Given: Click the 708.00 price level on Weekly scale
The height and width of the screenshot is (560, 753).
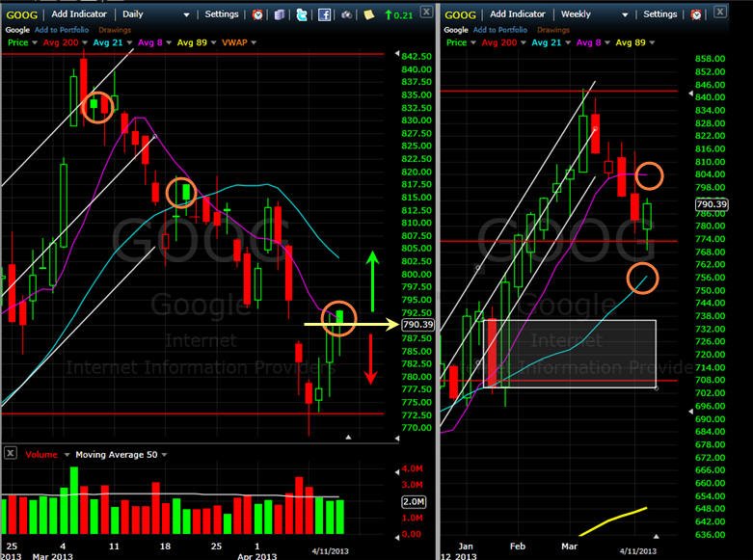Looking at the screenshot, I should pyautogui.click(x=710, y=380).
